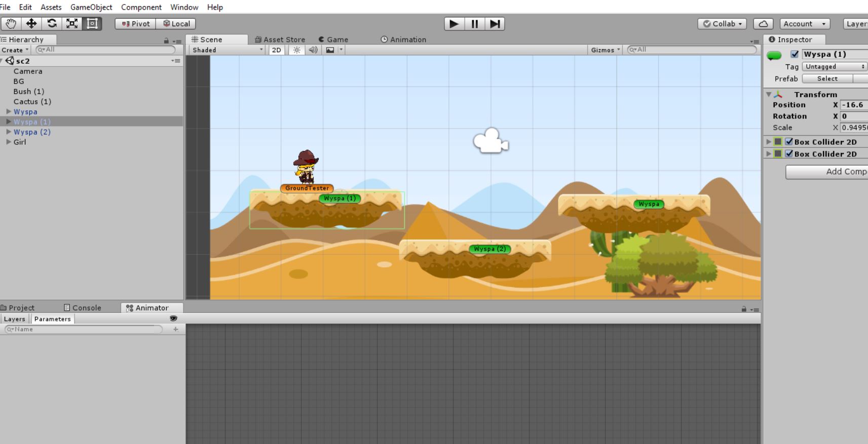This screenshot has height=444, width=868.
Task: Switch to Animator Layers tab
Action: (x=15, y=319)
